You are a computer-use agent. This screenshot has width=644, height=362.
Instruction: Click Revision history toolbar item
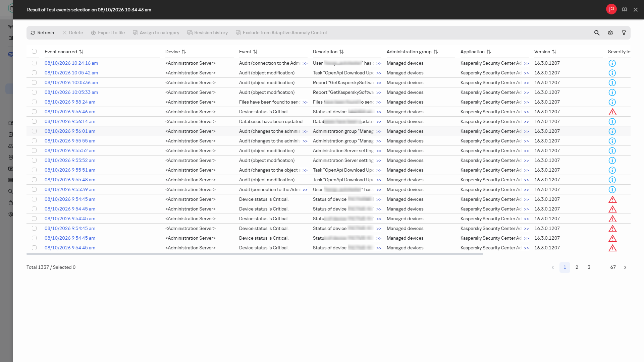click(x=208, y=33)
